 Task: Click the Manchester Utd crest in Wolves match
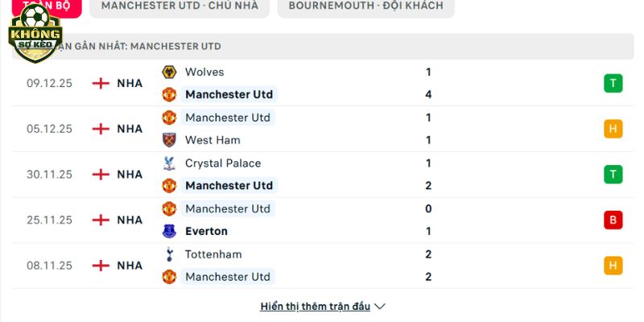click(169, 94)
